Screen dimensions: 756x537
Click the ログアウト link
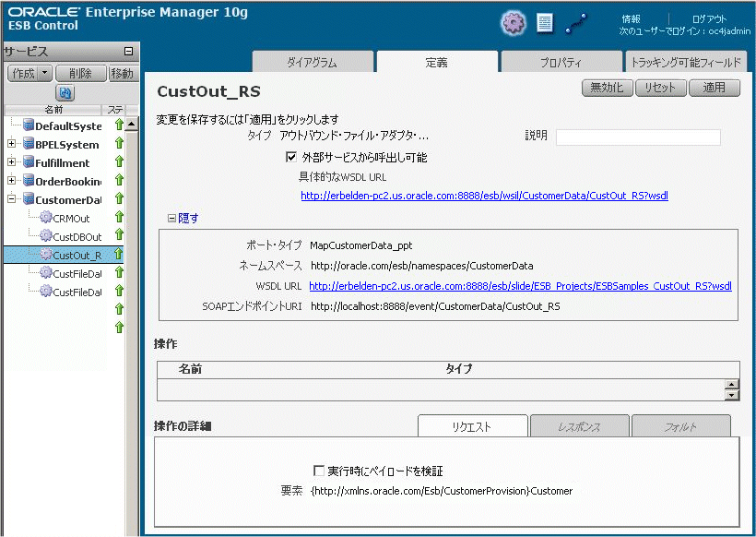tap(709, 18)
